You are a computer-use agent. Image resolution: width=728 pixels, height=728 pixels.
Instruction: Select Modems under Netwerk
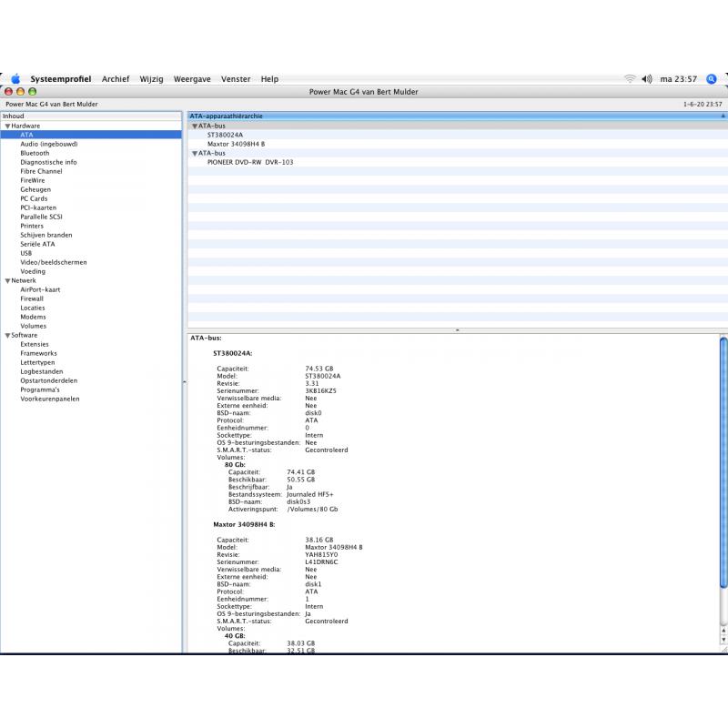click(34, 317)
